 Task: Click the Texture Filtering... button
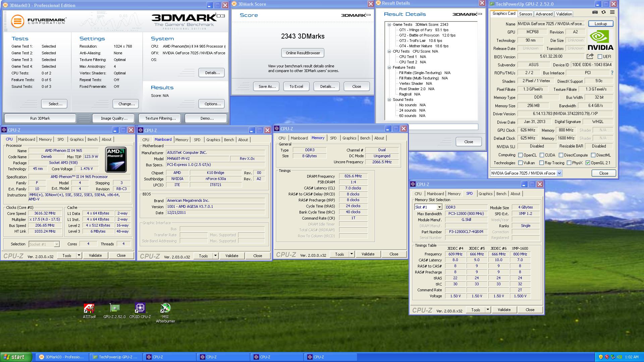160,118
